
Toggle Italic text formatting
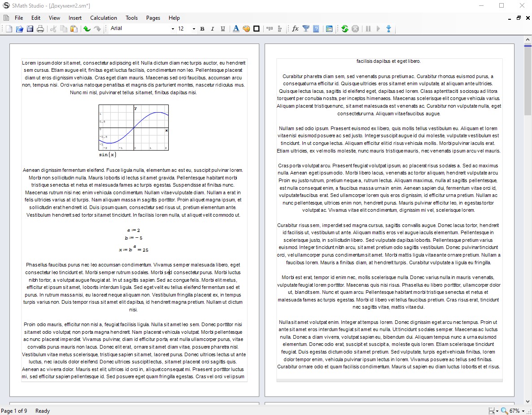pyautogui.click(x=213, y=29)
